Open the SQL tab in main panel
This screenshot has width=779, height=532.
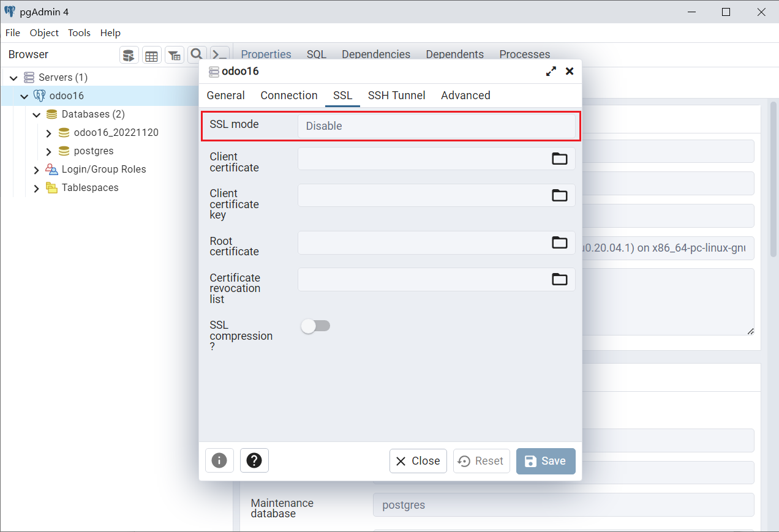pyautogui.click(x=317, y=54)
